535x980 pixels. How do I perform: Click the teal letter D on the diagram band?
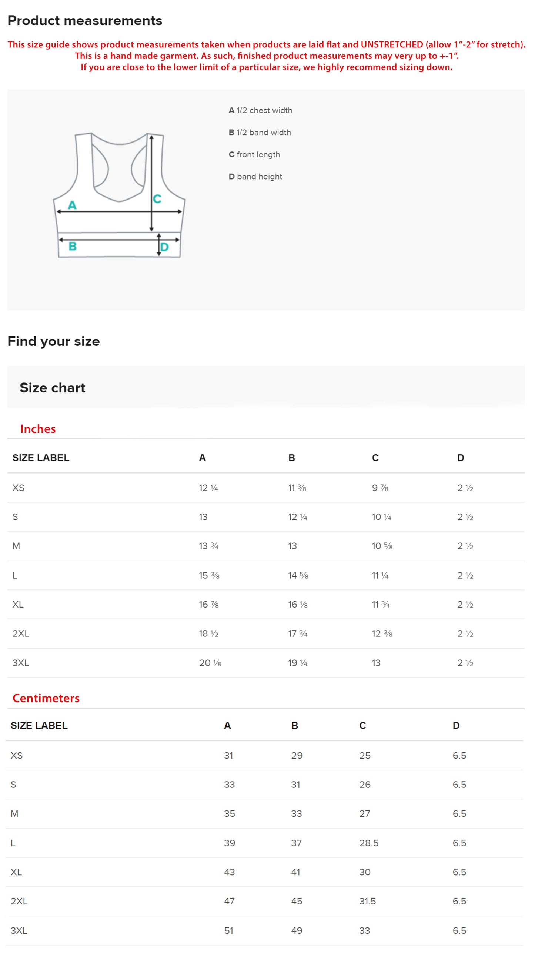[x=164, y=247]
